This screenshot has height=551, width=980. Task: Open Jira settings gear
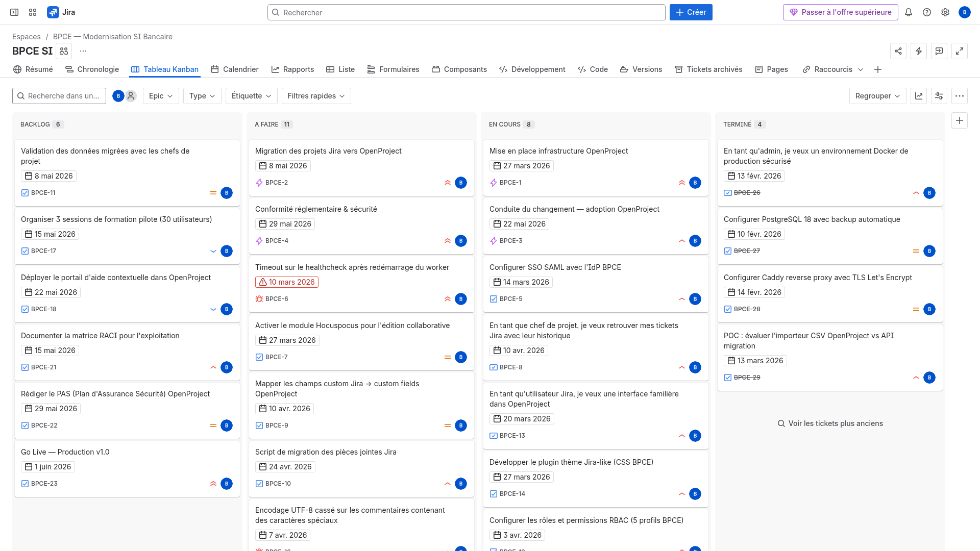[946, 12]
